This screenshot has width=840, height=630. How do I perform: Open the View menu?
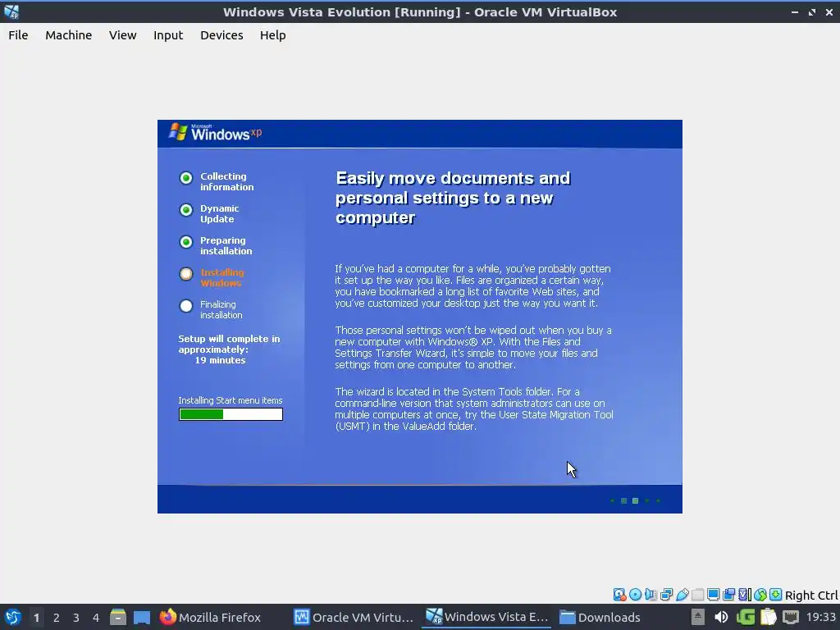(x=123, y=35)
